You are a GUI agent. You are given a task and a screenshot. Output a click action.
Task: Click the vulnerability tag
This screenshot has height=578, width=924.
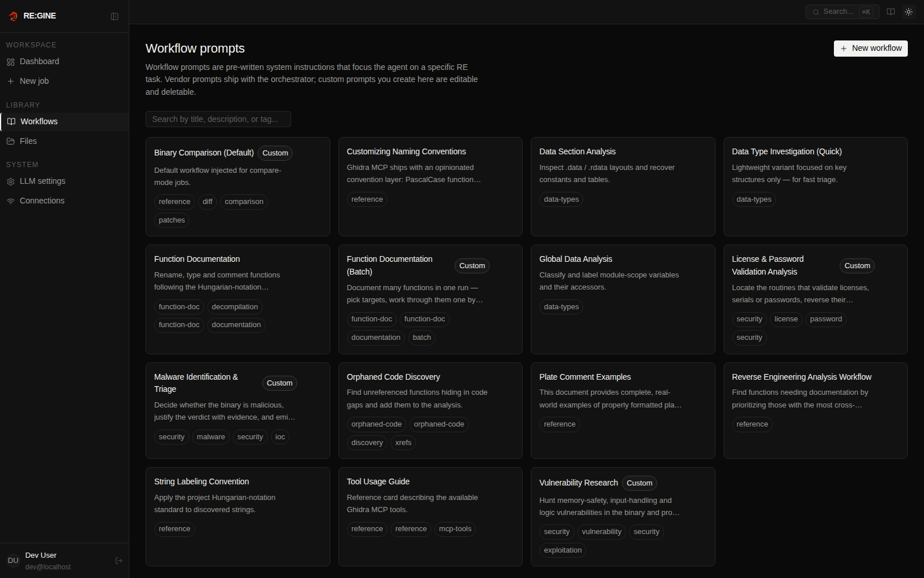(602, 532)
